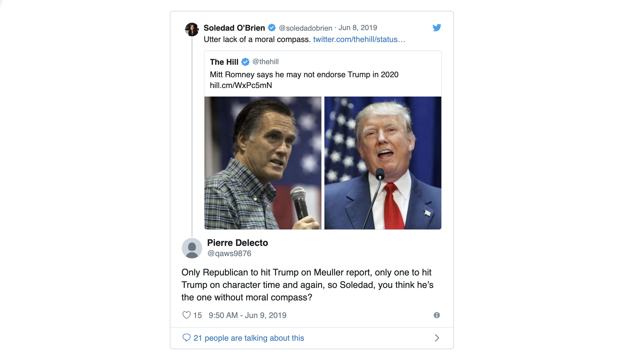
Task: Click The Hill's verified badge
Action: coord(245,62)
